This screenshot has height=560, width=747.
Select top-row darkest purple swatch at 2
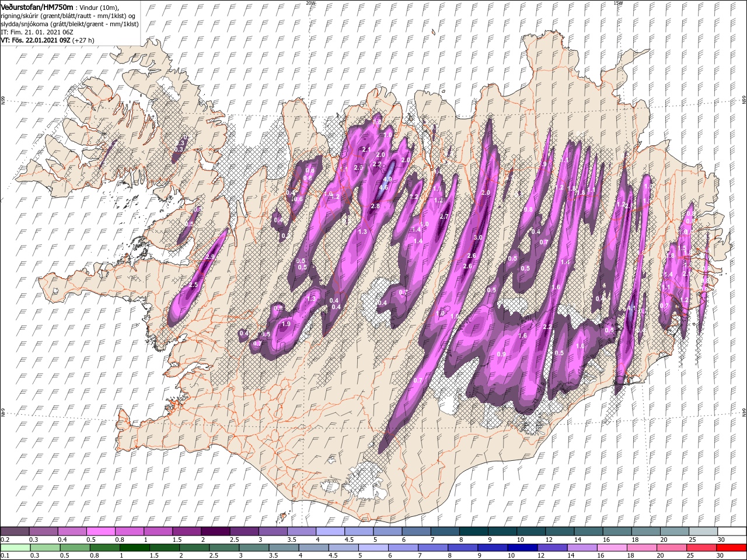(215, 531)
